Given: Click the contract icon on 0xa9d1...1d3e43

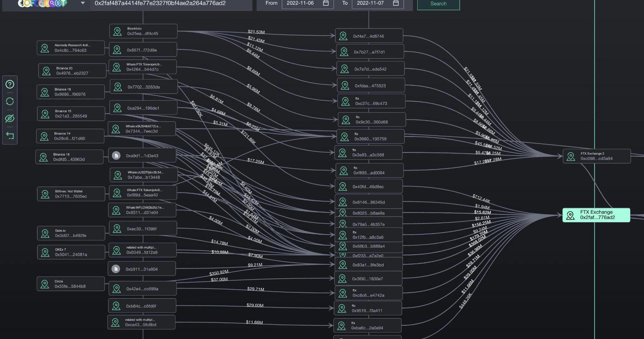Looking at the screenshot, I should click(x=116, y=156).
